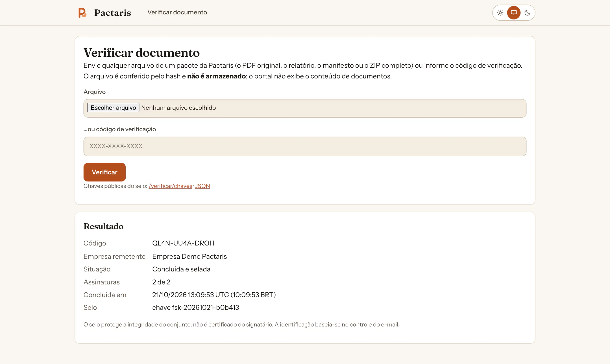Open Verificar documento nav item
Viewport: 610px width, 364px height.
click(177, 12)
